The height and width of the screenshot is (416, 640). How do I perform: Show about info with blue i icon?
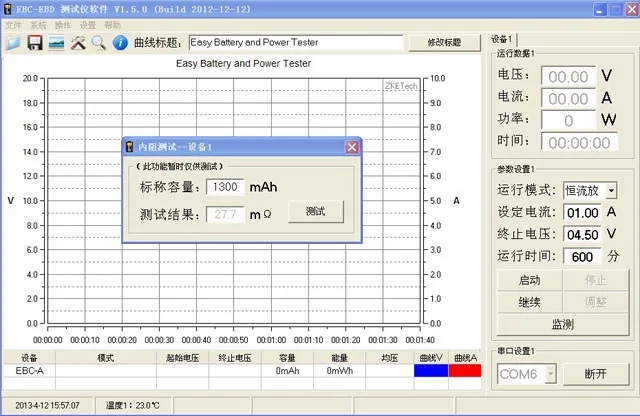click(x=120, y=42)
